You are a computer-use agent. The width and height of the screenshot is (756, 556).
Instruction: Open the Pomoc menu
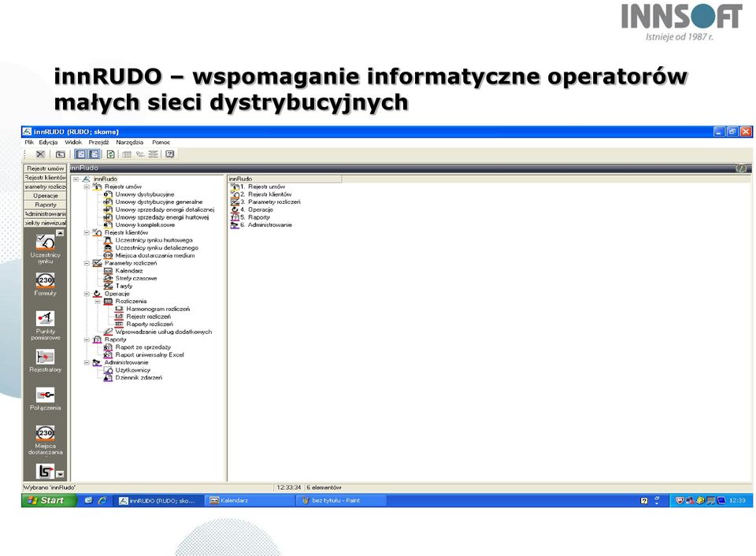[x=161, y=143]
